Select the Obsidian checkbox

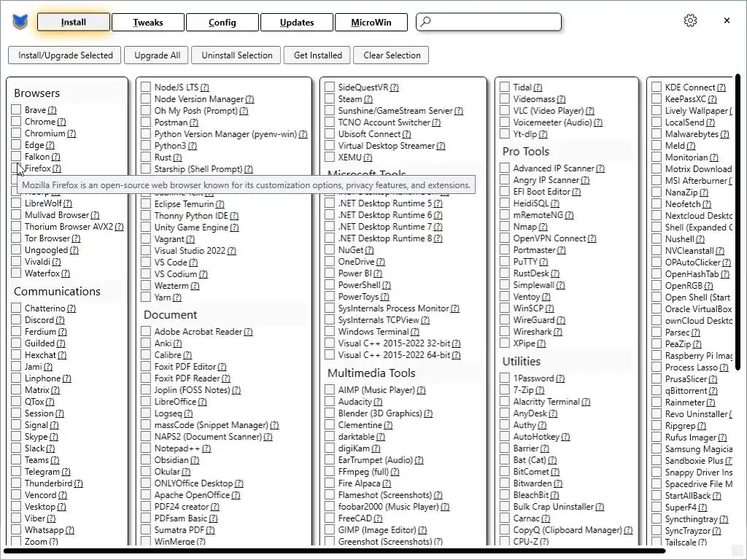[x=146, y=459]
